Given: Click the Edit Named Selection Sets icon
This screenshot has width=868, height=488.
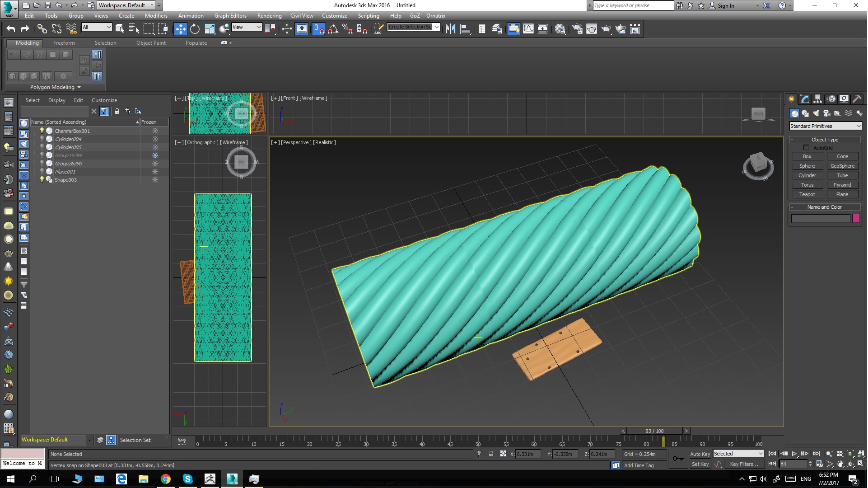Looking at the screenshot, I should click(378, 29).
